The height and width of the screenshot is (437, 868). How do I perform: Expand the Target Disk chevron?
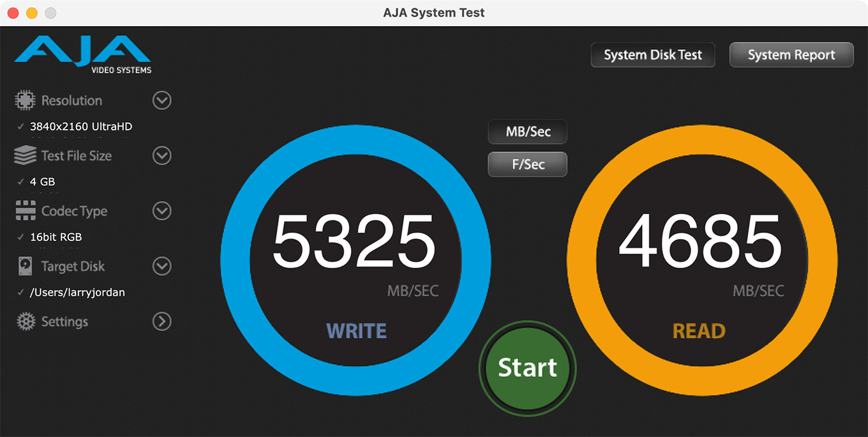point(162,266)
